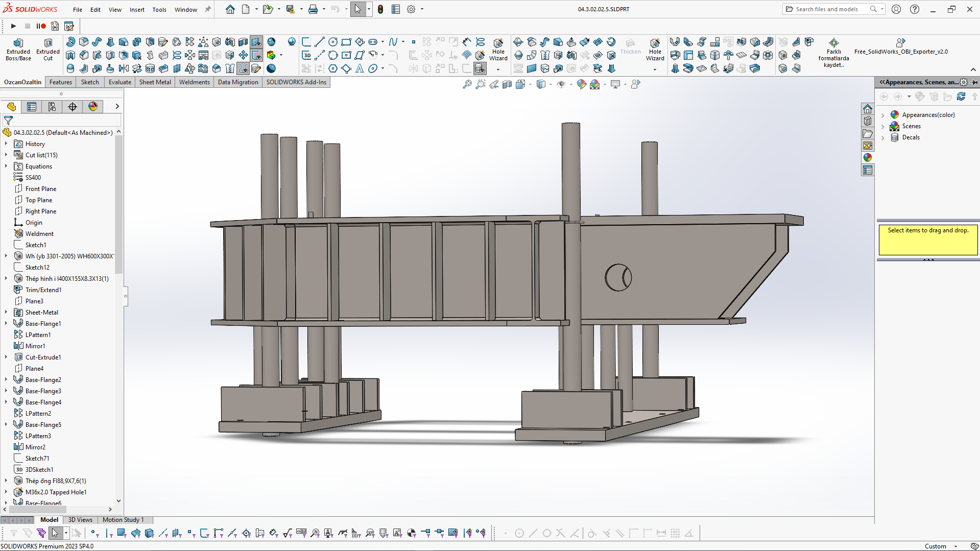Expand the Equations node
The image size is (980, 551).
(x=6, y=166)
